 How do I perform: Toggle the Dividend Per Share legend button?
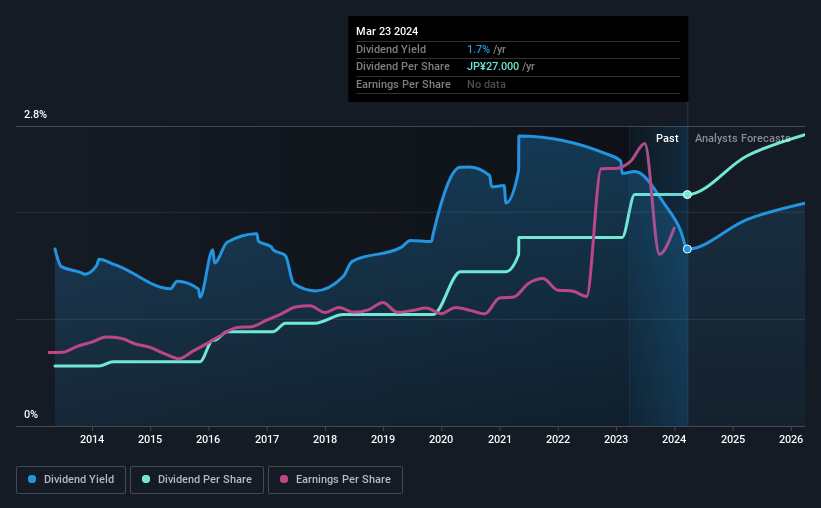coord(197,480)
